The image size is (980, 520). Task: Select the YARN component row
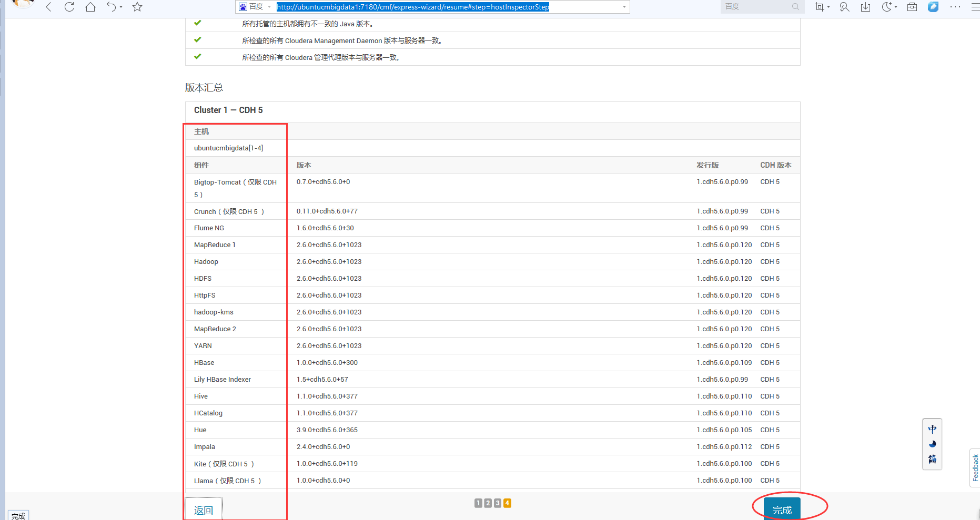click(x=493, y=345)
